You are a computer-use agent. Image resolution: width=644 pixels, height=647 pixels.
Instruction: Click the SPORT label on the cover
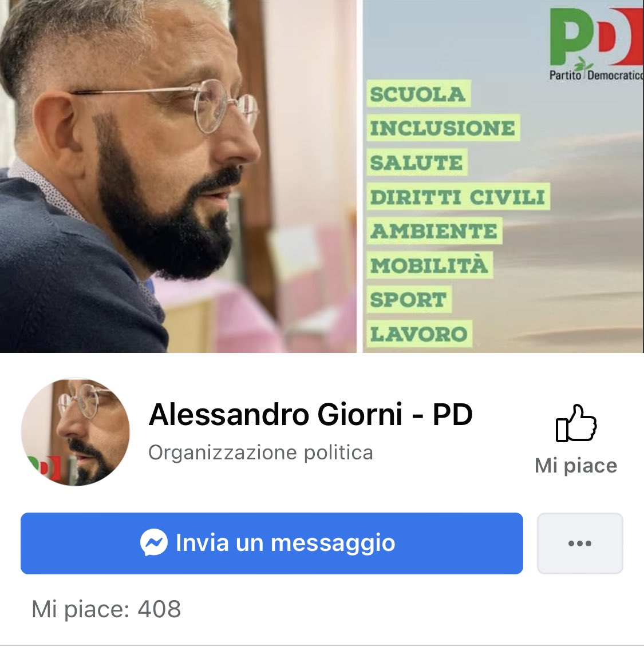pos(409,299)
